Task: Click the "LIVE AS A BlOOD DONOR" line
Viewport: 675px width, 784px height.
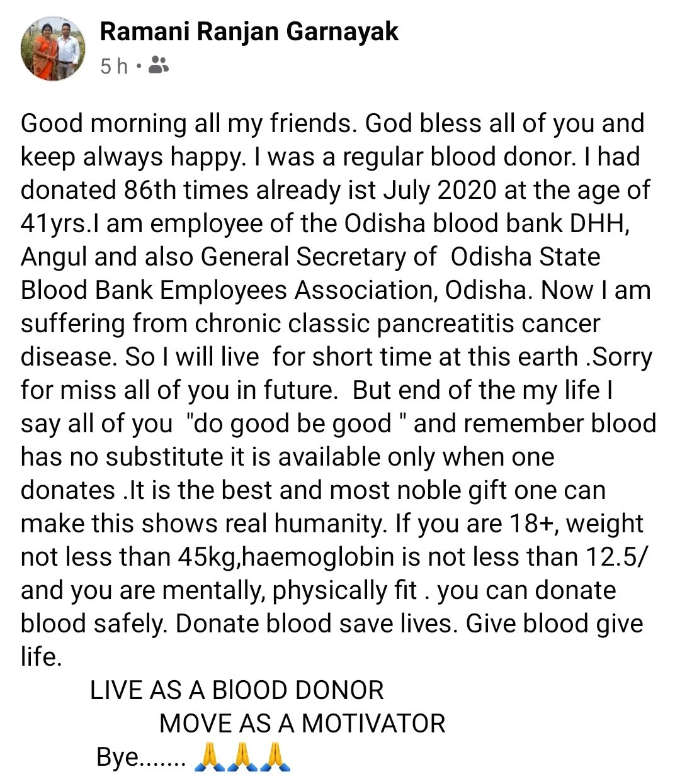Action: [237, 690]
